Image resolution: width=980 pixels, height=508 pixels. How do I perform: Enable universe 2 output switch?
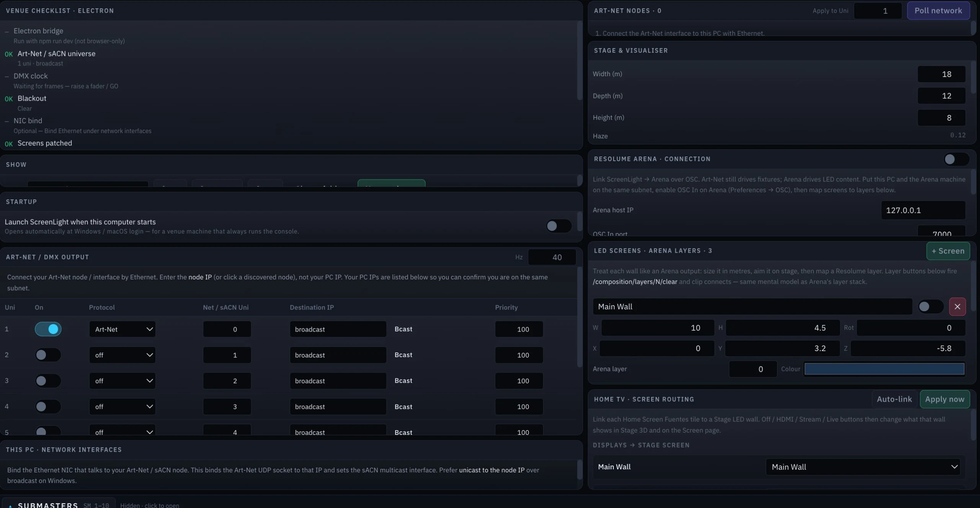[48, 355]
